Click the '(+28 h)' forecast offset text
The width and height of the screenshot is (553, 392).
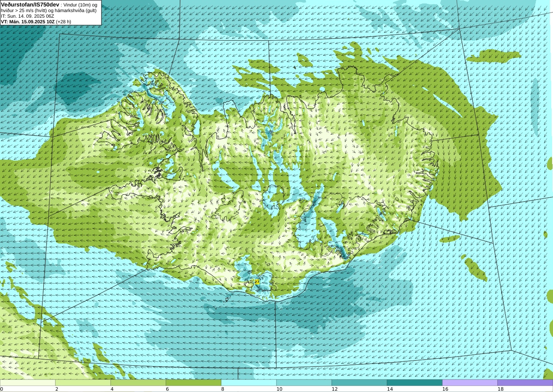pos(64,22)
